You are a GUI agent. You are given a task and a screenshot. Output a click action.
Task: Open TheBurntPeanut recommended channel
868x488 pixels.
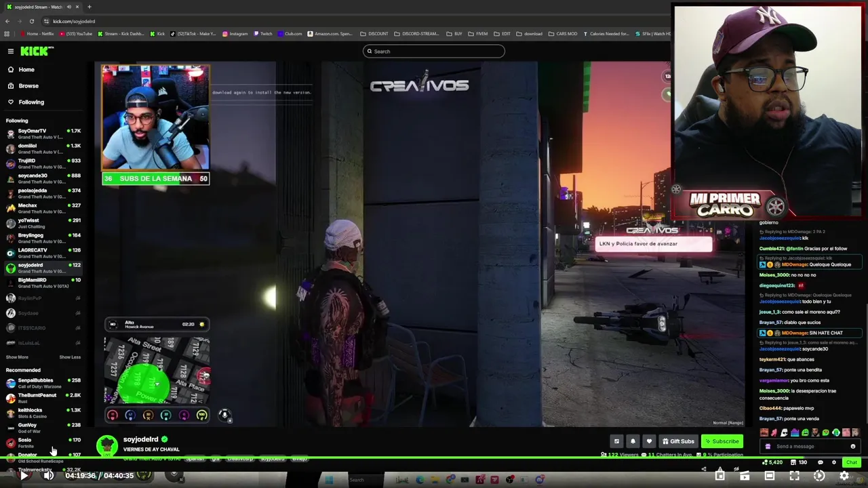point(43,398)
